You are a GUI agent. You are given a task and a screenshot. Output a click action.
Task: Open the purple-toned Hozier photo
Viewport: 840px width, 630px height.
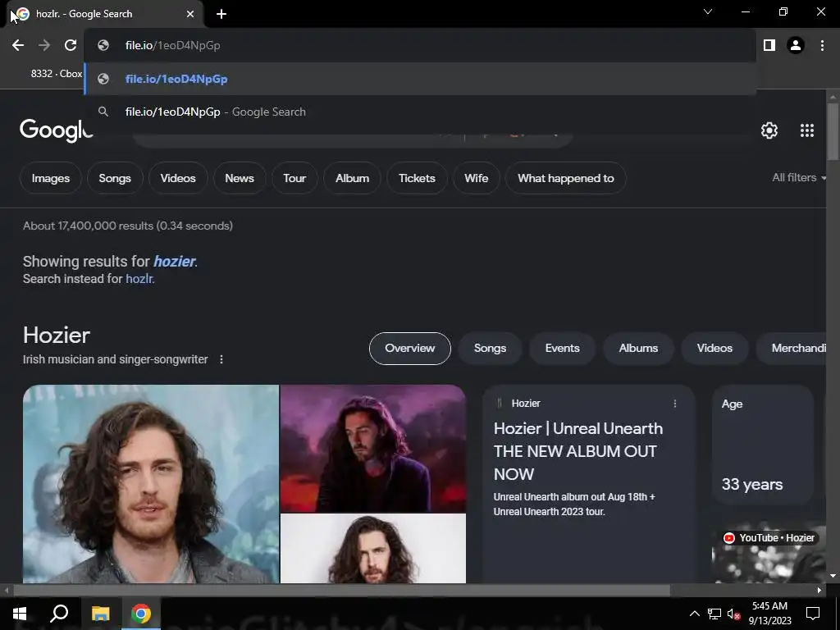373,449
